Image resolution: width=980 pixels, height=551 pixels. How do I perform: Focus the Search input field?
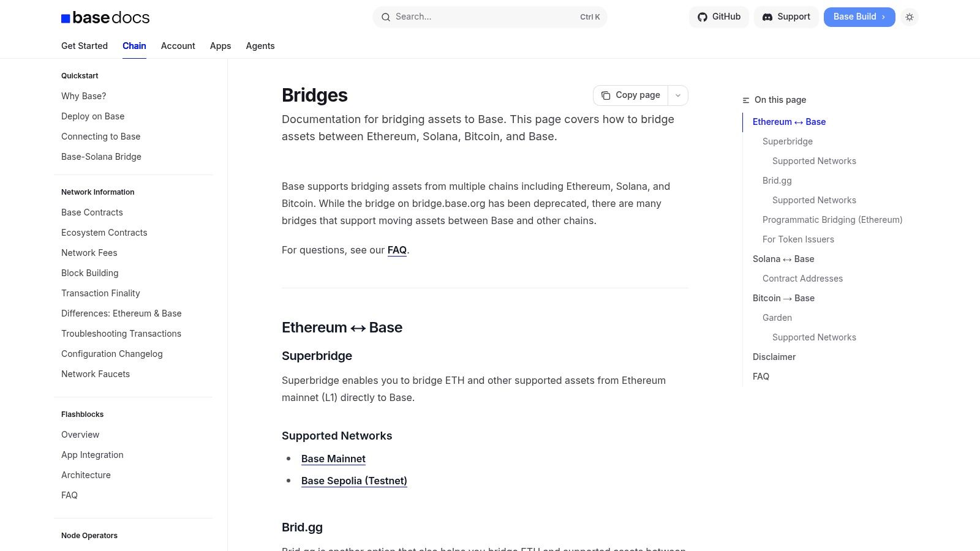click(490, 17)
